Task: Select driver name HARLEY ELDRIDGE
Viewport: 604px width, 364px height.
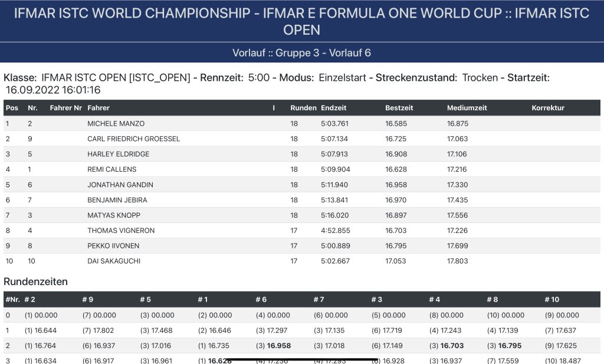Action: coord(118,154)
